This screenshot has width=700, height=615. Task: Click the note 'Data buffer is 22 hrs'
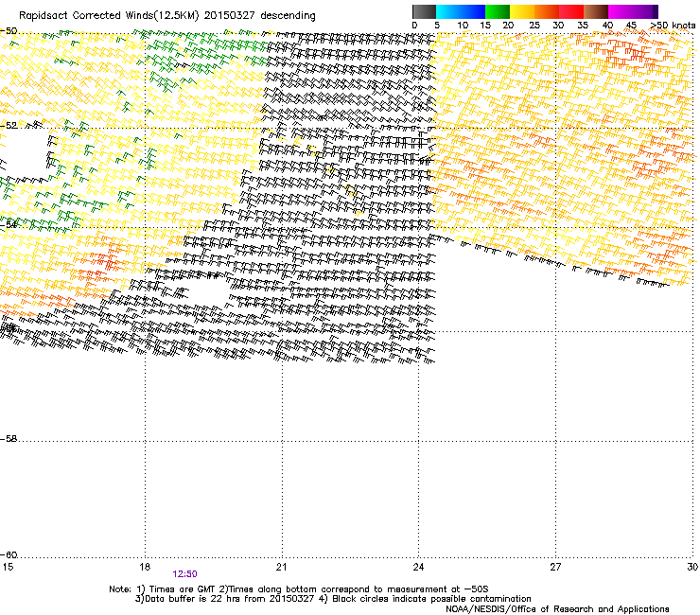tap(191, 599)
